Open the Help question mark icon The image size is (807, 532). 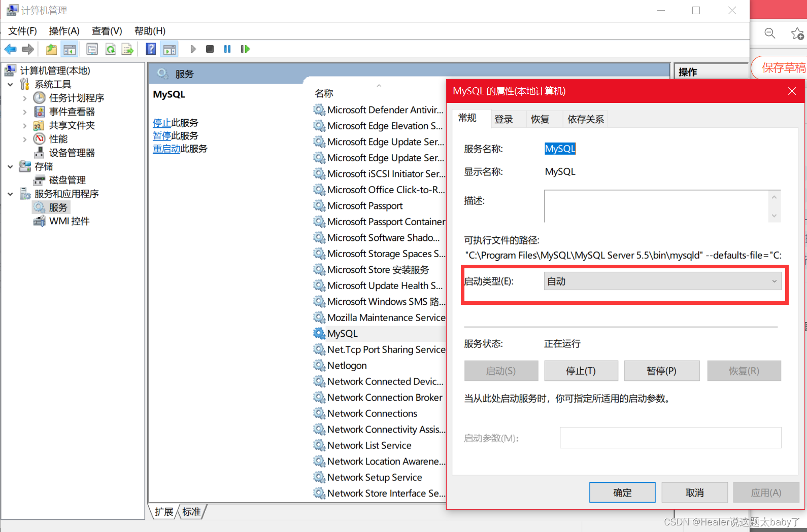(151, 49)
